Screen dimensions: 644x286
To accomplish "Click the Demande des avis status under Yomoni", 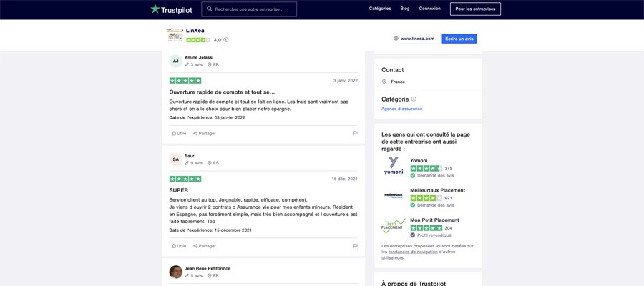I will click(432, 176).
